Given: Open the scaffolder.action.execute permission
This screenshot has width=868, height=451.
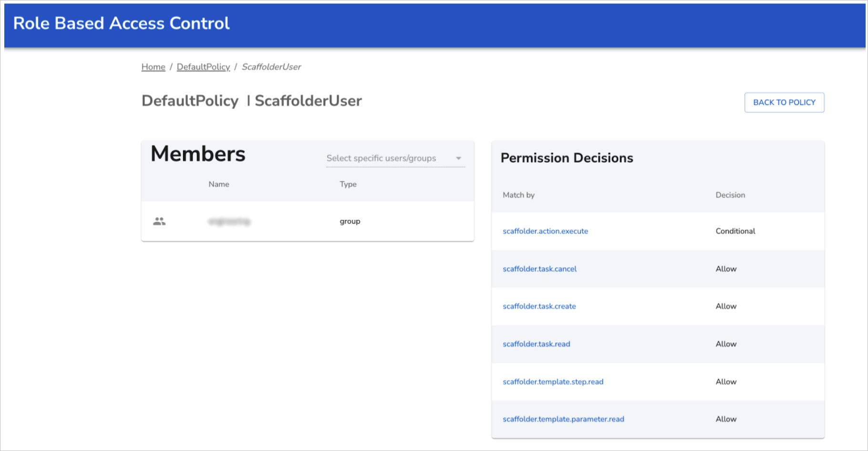Looking at the screenshot, I should (x=545, y=231).
